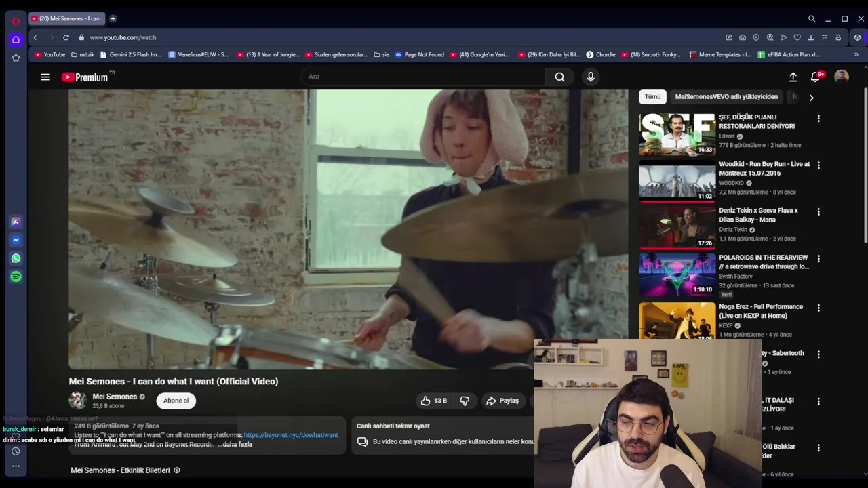Open options for ŞEF, DÜŞÜK PUANLI video

[x=818, y=119]
